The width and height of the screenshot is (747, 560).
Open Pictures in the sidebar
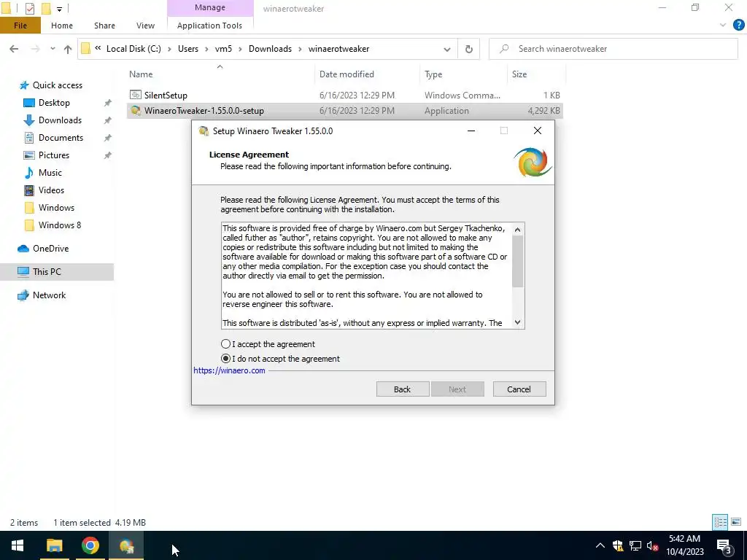[x=54, y=155]
